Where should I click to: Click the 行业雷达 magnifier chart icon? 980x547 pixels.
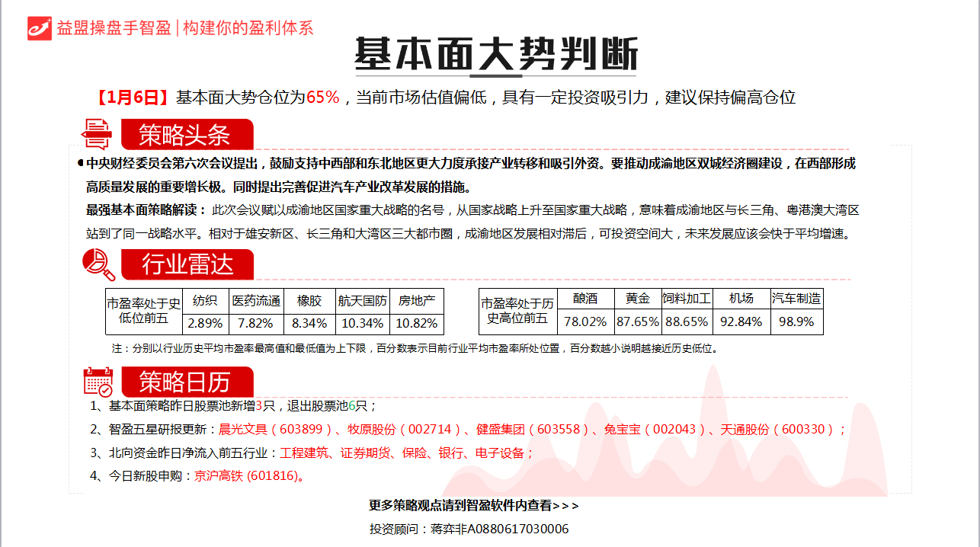[x=98, y=264]
